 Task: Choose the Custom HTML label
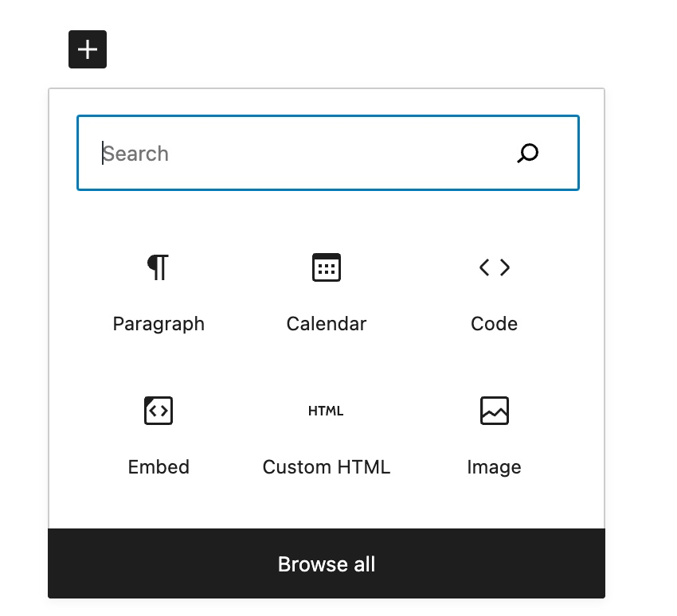point(327,467)
